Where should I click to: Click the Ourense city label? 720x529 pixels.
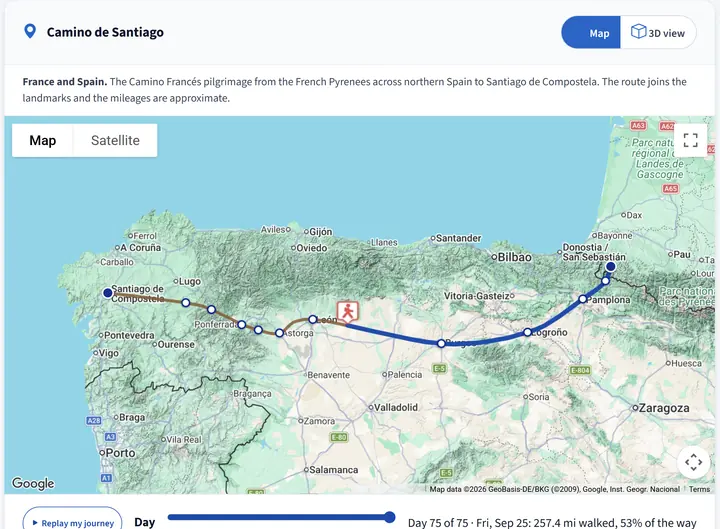176,344
